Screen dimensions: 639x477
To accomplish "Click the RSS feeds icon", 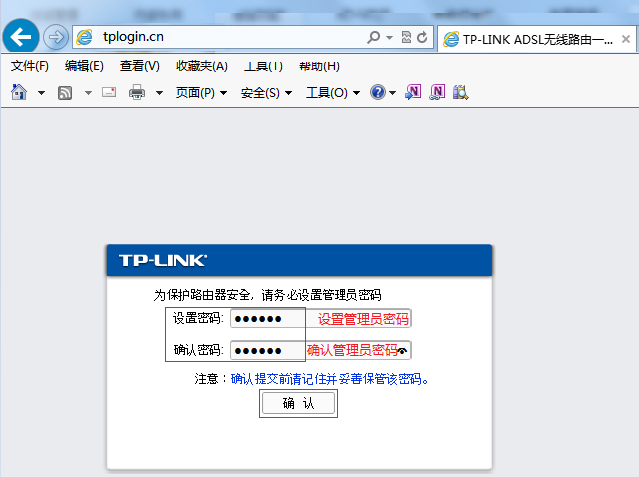I will coord(65,93).
